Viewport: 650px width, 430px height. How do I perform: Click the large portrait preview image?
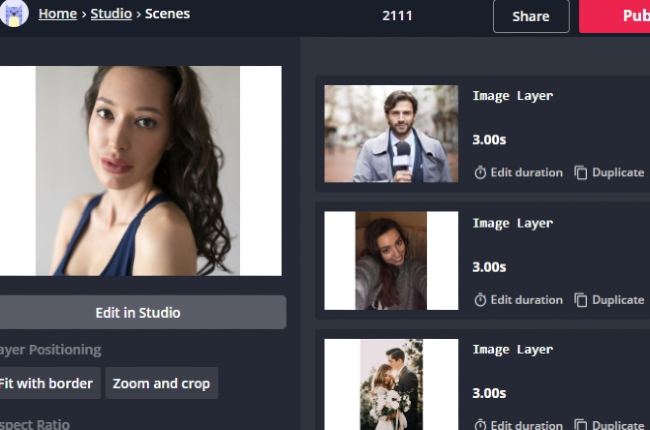(x=138, y=171)
